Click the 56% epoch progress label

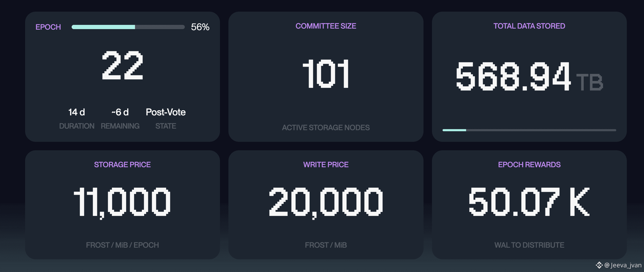200,27
